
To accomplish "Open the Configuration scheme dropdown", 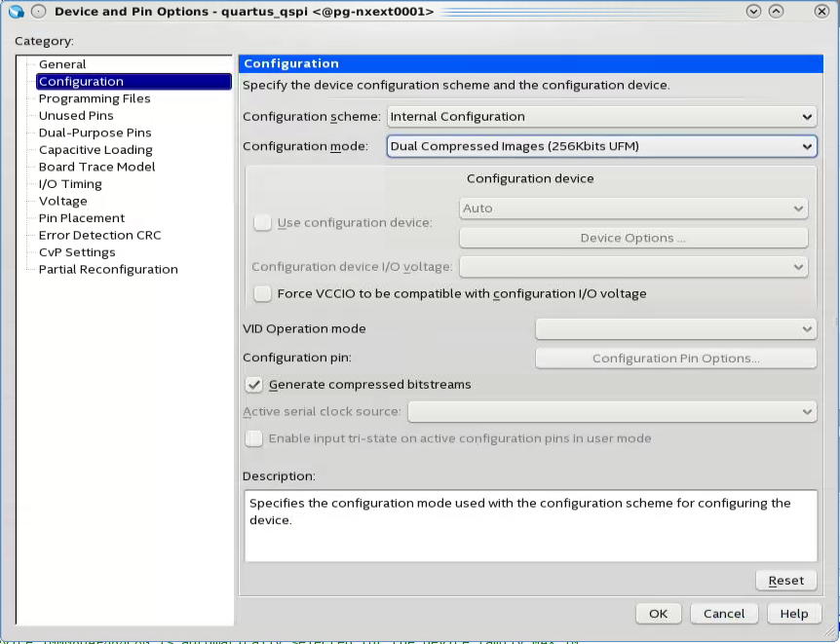I will coord(601,117).
